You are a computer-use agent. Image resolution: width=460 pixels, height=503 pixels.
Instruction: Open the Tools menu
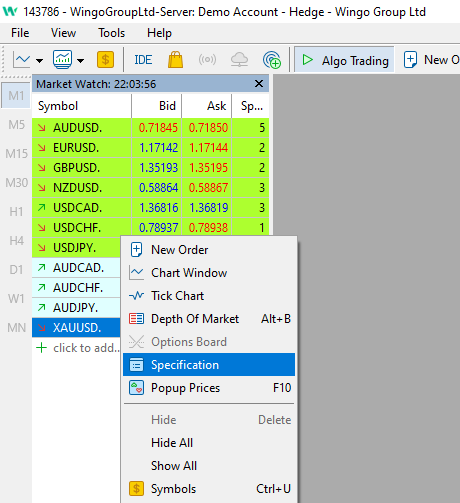(x=111, y=33)
